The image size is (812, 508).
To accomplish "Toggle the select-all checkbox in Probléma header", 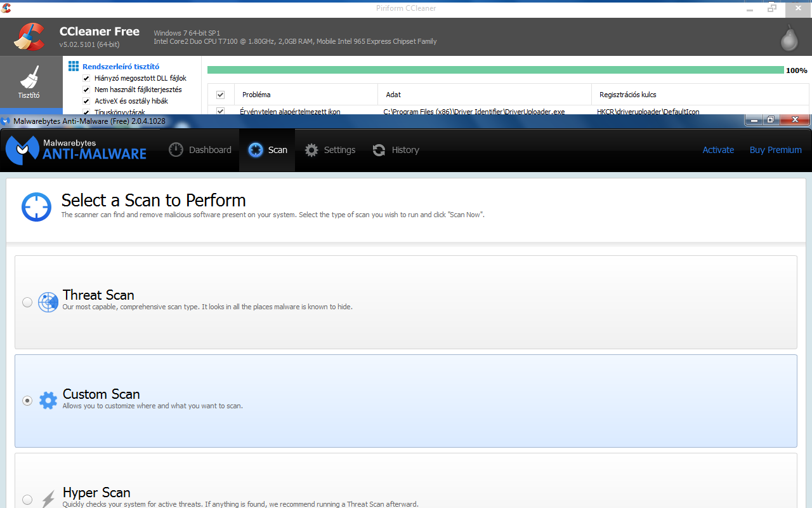I will [x=220, y=95].
